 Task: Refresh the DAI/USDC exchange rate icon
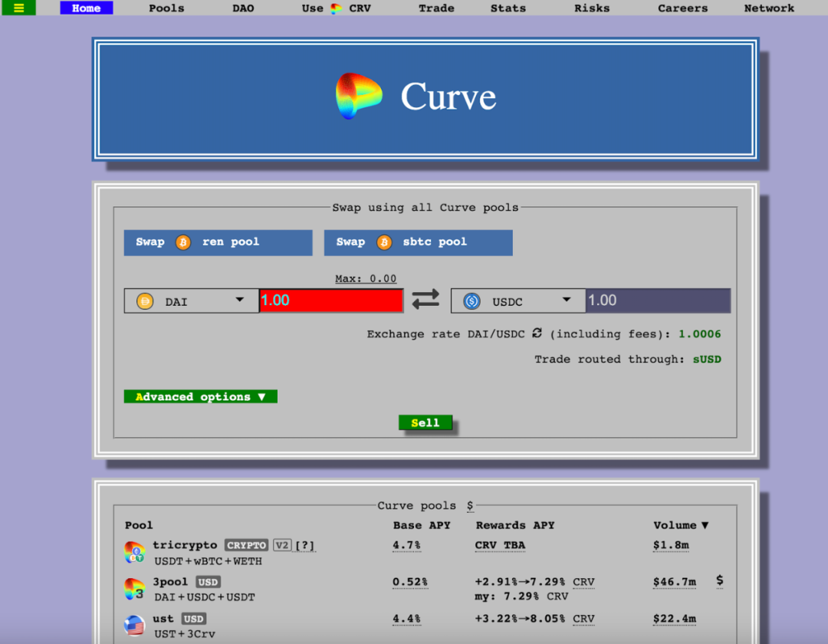point(537,333)
